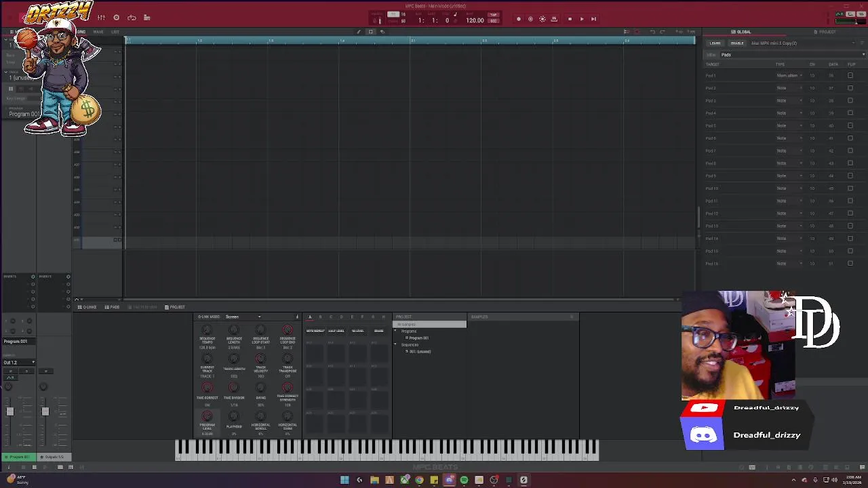Click the Play Start button
868x488 pixels.
[593, 19]
